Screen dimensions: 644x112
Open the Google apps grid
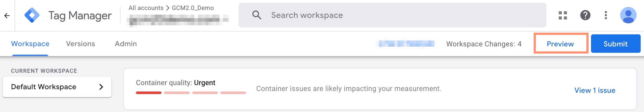(563, 15)
